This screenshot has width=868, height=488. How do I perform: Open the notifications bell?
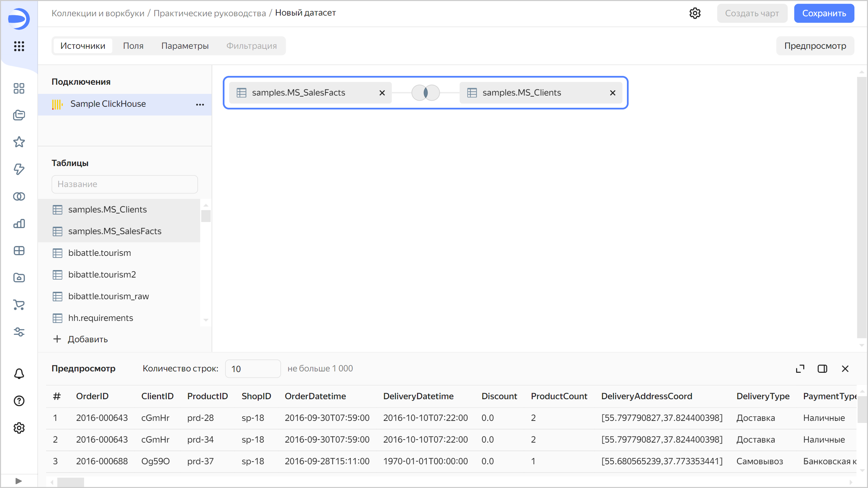click(x=19, y=374)
